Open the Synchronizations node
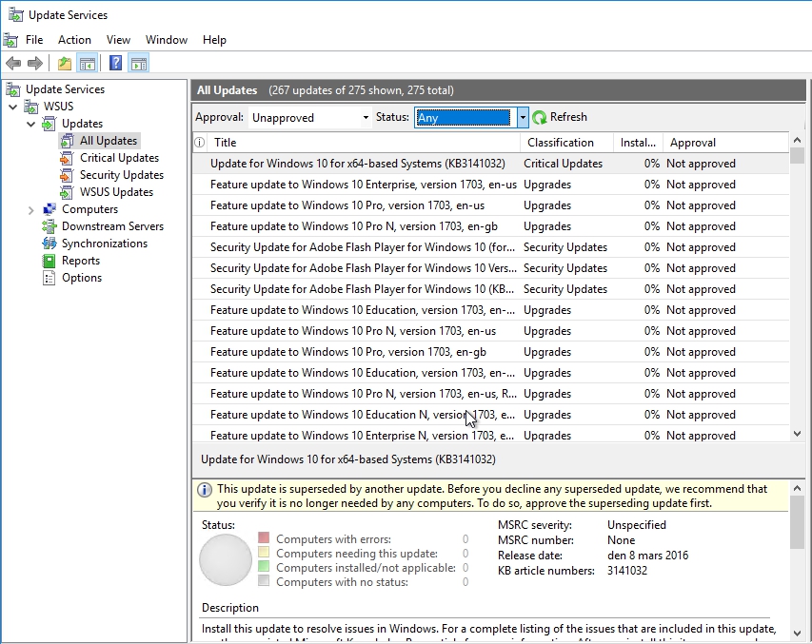 click(104, 244)
